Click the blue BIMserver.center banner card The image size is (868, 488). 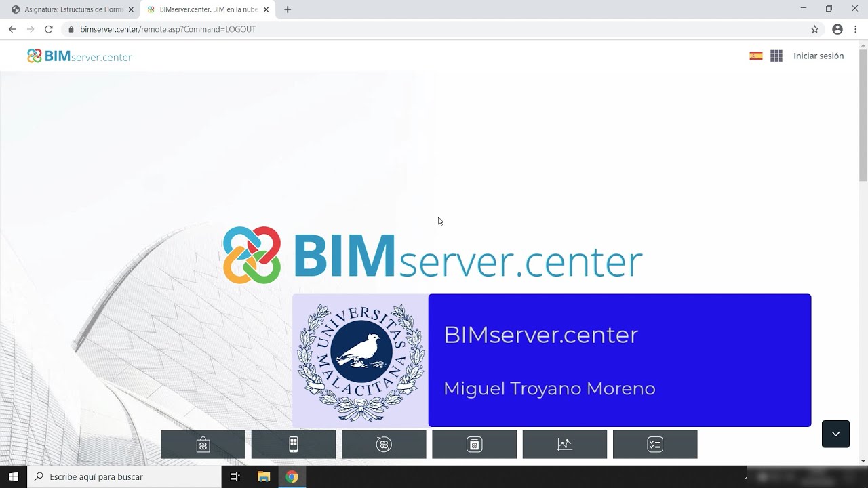(620, 361)
